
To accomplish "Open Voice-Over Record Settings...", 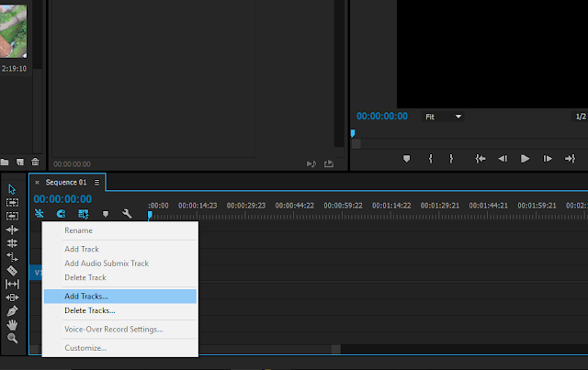I will click(120, 330).
